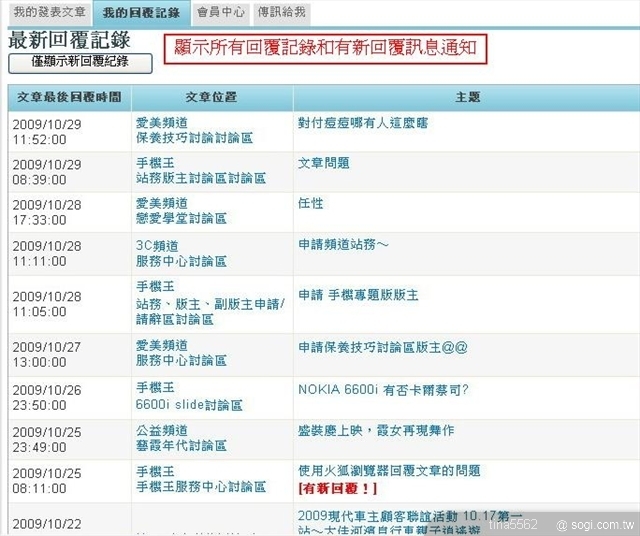Open the 站務版主討論區討論區 board link
Image resolution: width=640 pixels, height=536 pixels.
pyautogui.click(x=201, y=178)
